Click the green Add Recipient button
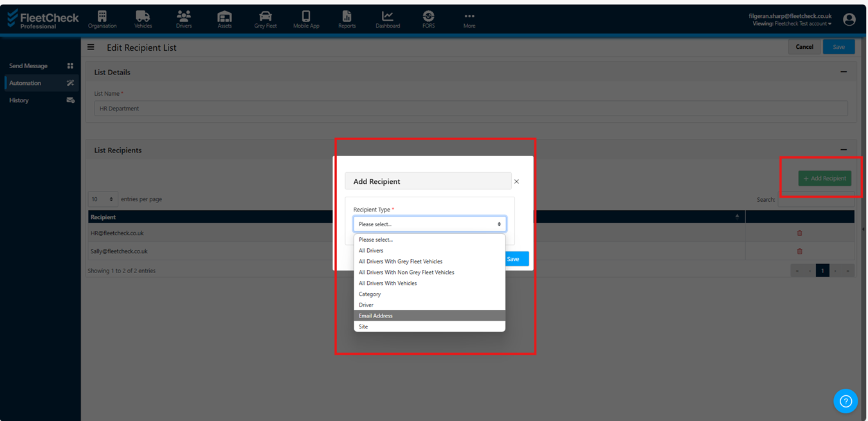This screenshot has width=868, height=421. point(824,179)
